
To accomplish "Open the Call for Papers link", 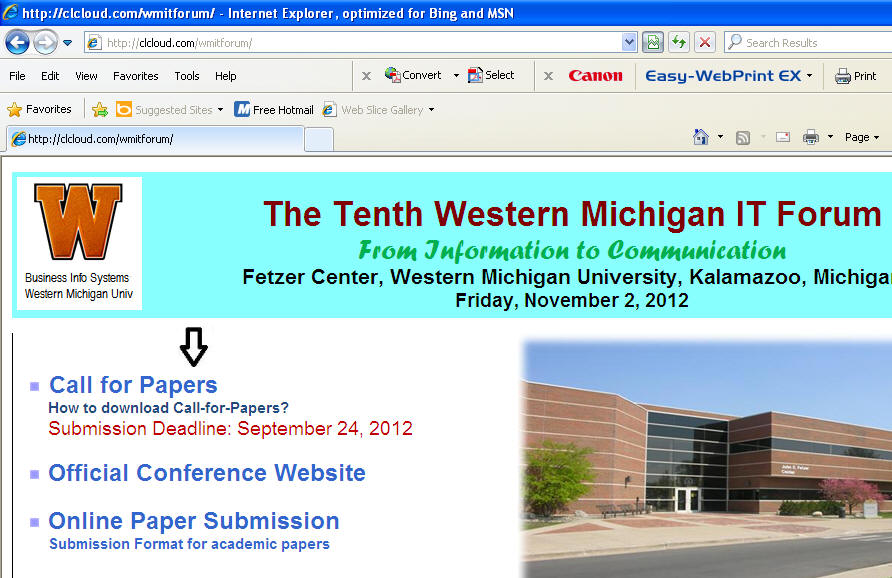I will point(133,385).
